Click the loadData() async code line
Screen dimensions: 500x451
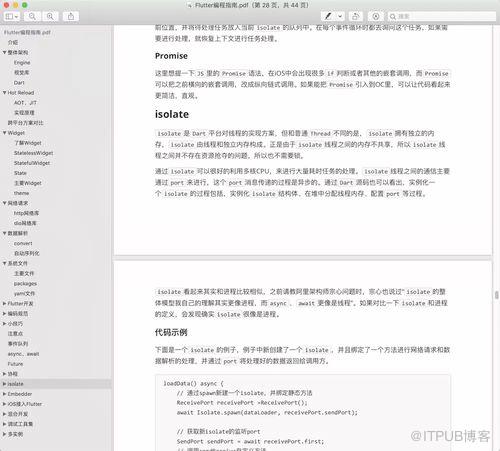tap(193, 383)
